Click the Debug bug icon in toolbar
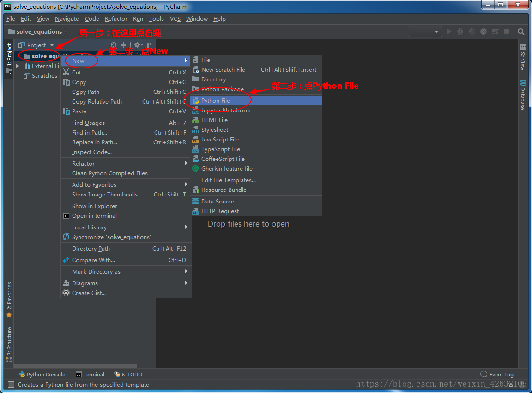Image resolution: width=532 pixels, height=393 pixels. click(x=460, y=31)
